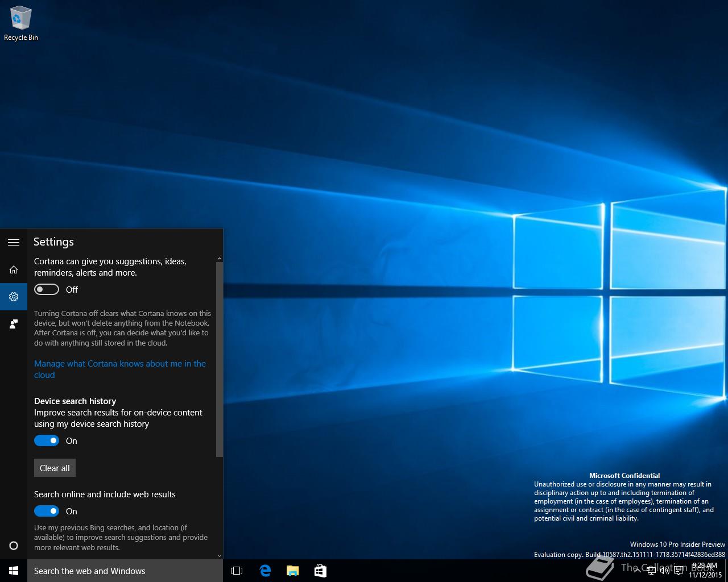Open the volume speaker tray icon
728x582 pixels.
point(665,571)
